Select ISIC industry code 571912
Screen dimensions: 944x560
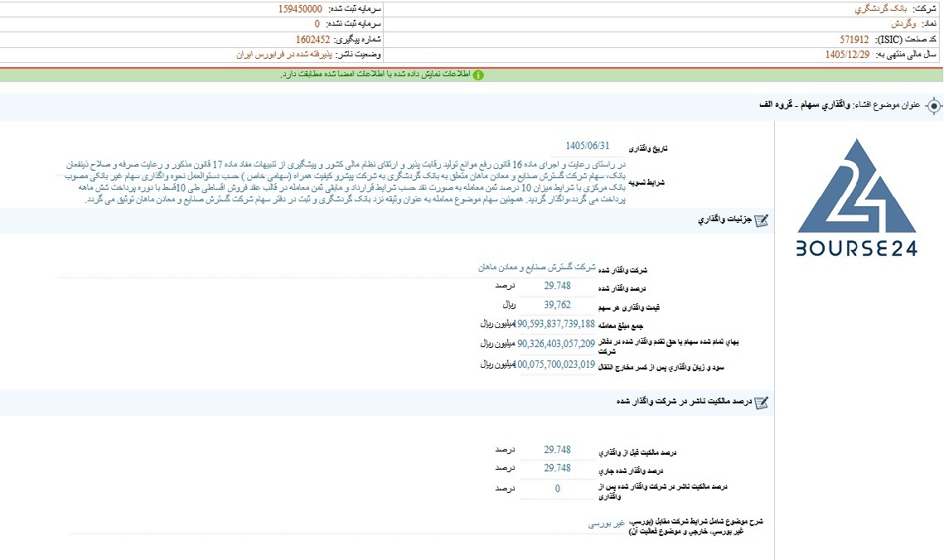(854, 40)
